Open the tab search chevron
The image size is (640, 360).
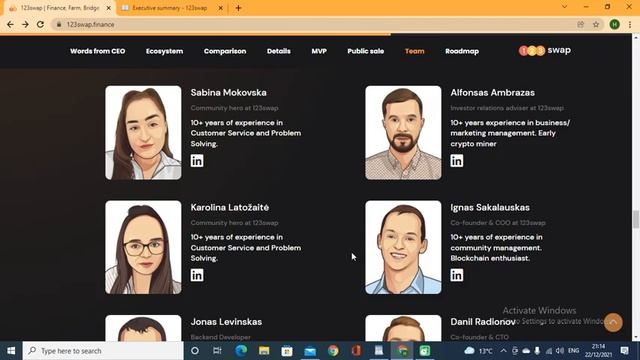pos(564,7)
